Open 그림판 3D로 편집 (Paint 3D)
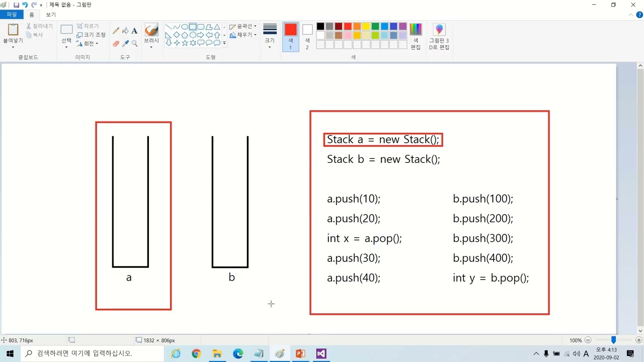The image size is (644, 362). coord(439,36)
